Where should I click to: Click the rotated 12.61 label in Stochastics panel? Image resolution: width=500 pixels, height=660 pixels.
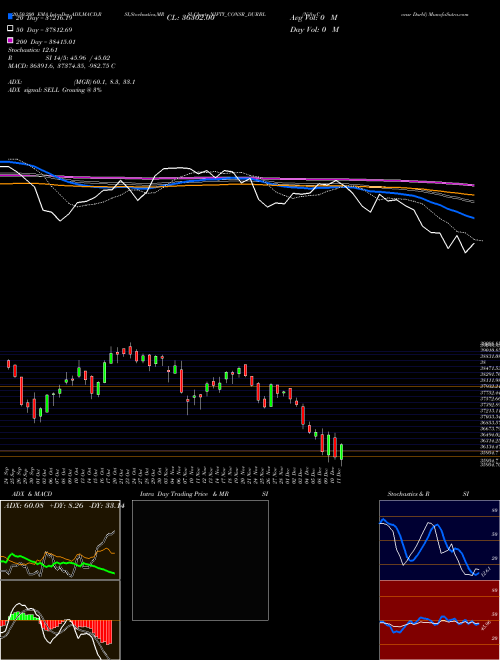pyautogui.click(x=485, y=572)
